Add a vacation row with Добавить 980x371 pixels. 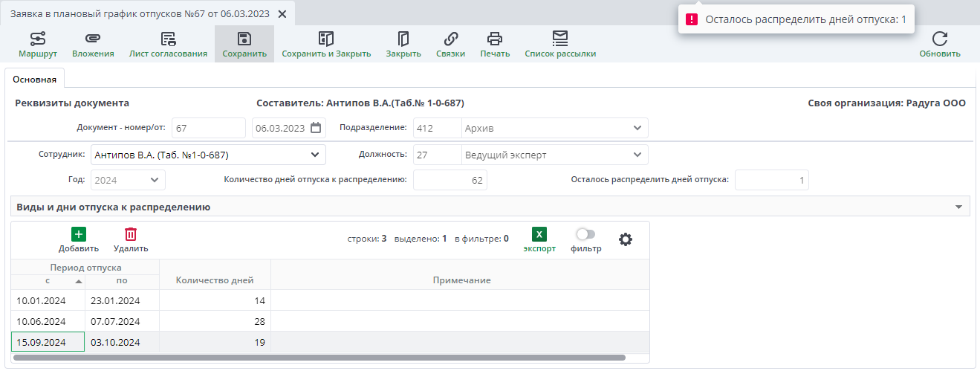coord(79,240)
